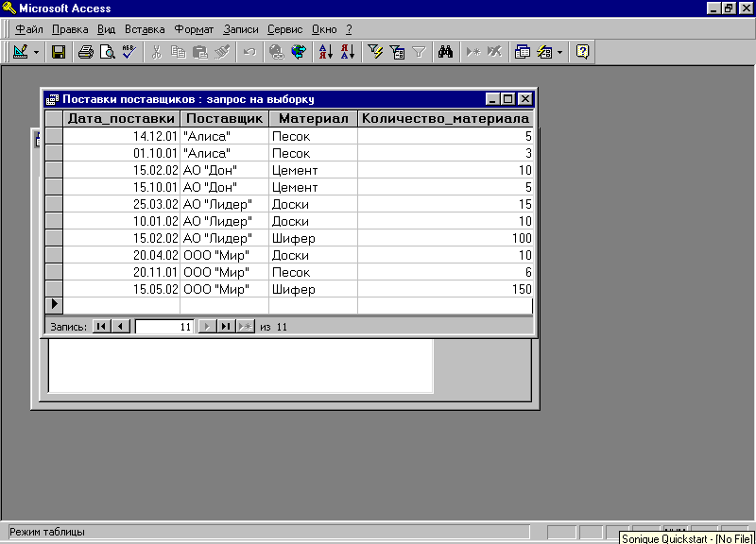Click the Sonique Quickstart tray tooltip
This screenshot has width=756, height=544.
pos(687,538)
